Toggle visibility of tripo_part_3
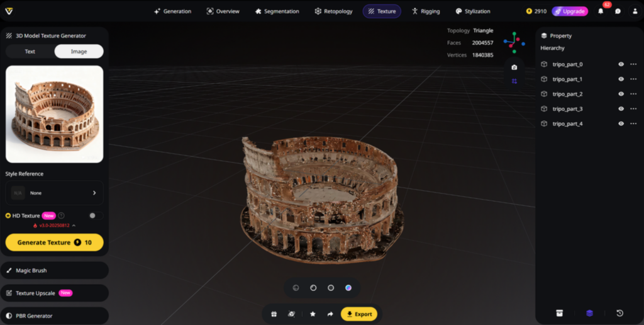The image size is (644, 325). click(x=621, y=109)
